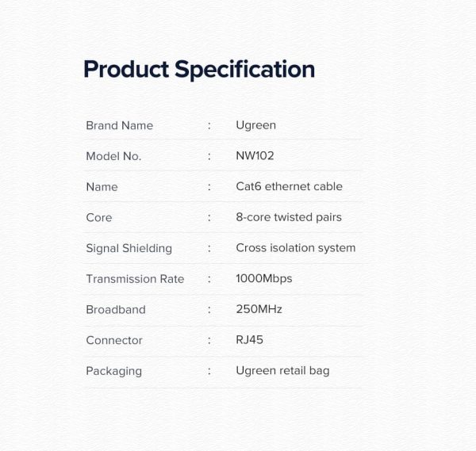Click the Model No. label

(x=113, y=156)
